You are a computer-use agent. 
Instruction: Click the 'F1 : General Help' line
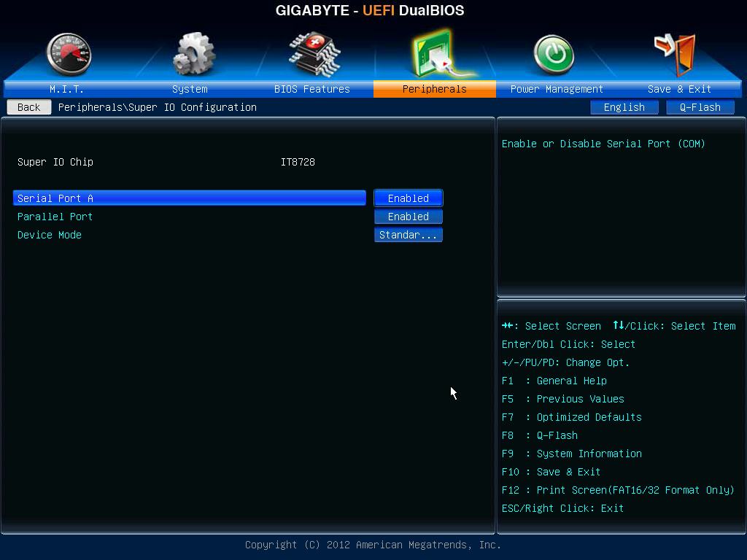click(554, 381)
